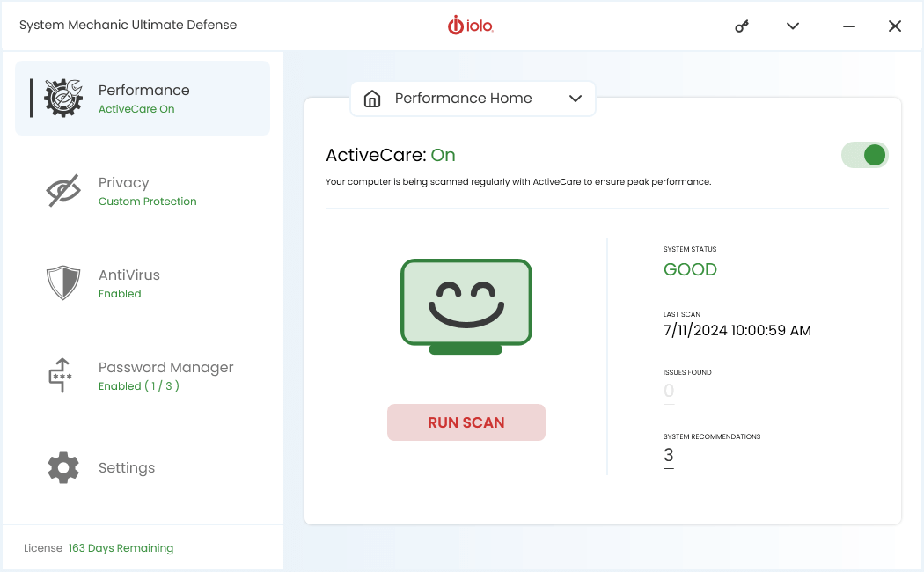Click the AntiVirus shield icon
The width and height of the screenshot is (924, 572).
click(63, 283)
